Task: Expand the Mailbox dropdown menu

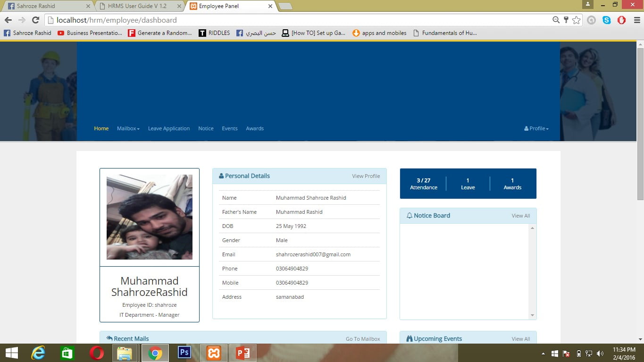Action: (128, 128)
